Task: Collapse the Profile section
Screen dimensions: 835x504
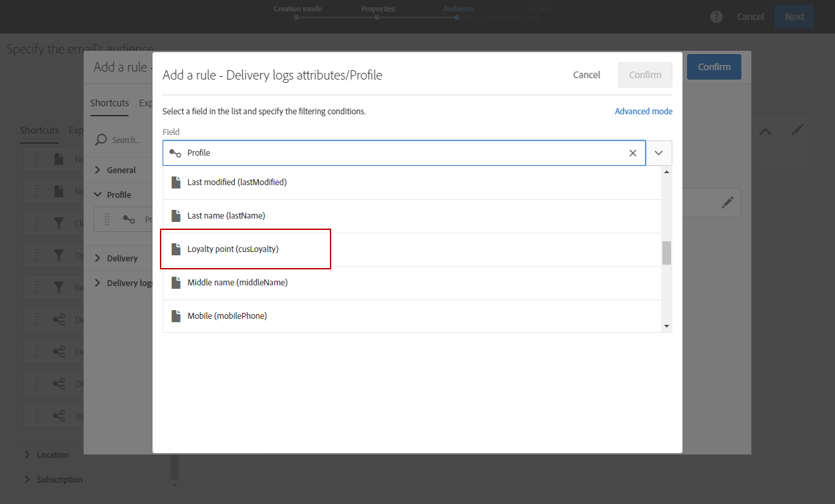Action: pyautogui.click(x=98, y=195)
